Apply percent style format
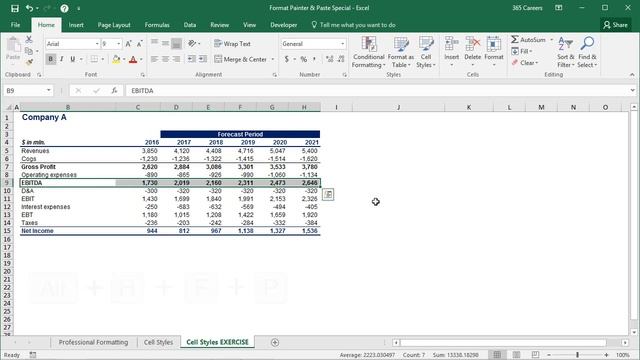 304,60
